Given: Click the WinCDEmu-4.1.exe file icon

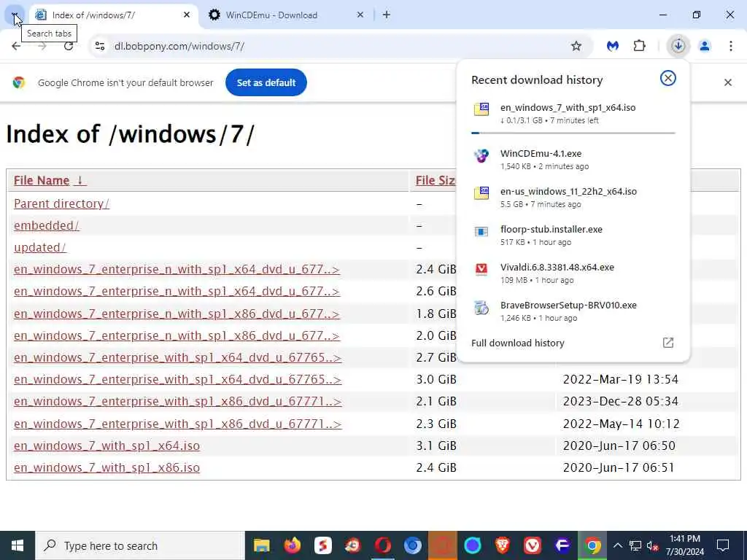Looking at the screenshot, I should 481,155.
